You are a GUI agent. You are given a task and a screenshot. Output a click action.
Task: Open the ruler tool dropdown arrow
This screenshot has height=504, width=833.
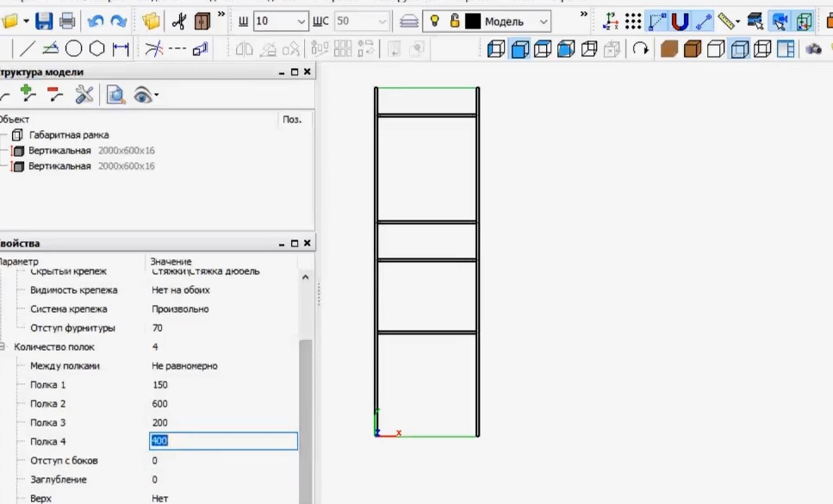[738, 22]
